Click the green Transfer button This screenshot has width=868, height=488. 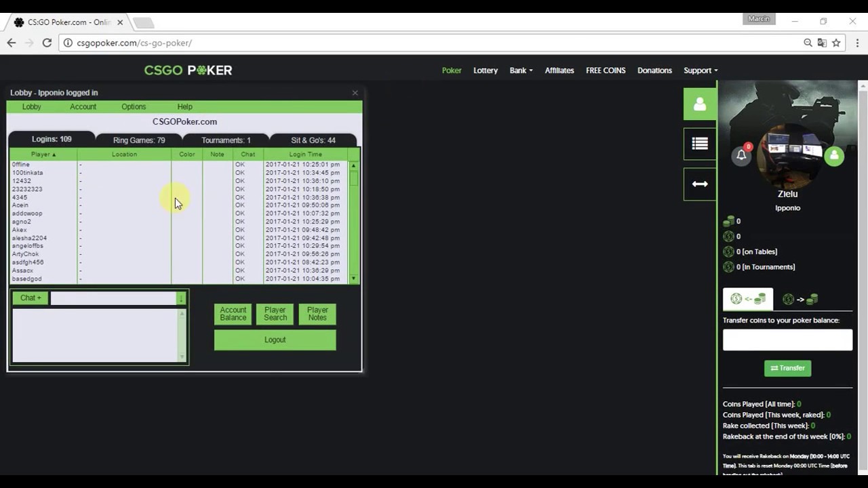[x=787, y=368]
